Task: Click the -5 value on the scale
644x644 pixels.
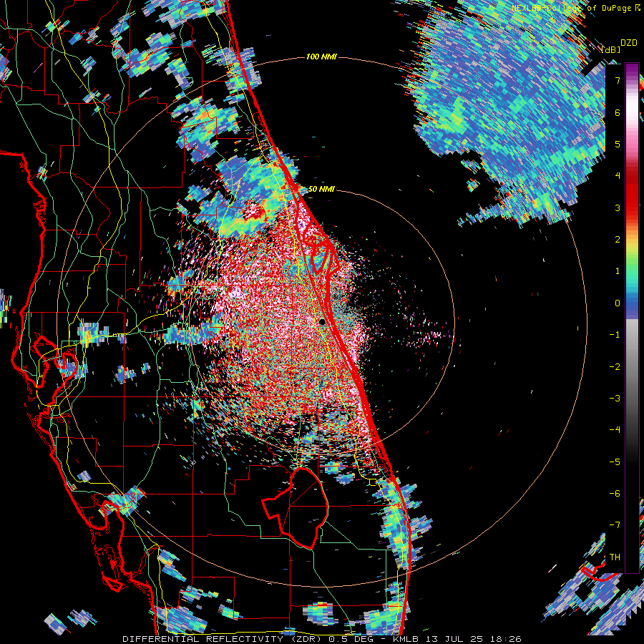Action: coord(615,462)
